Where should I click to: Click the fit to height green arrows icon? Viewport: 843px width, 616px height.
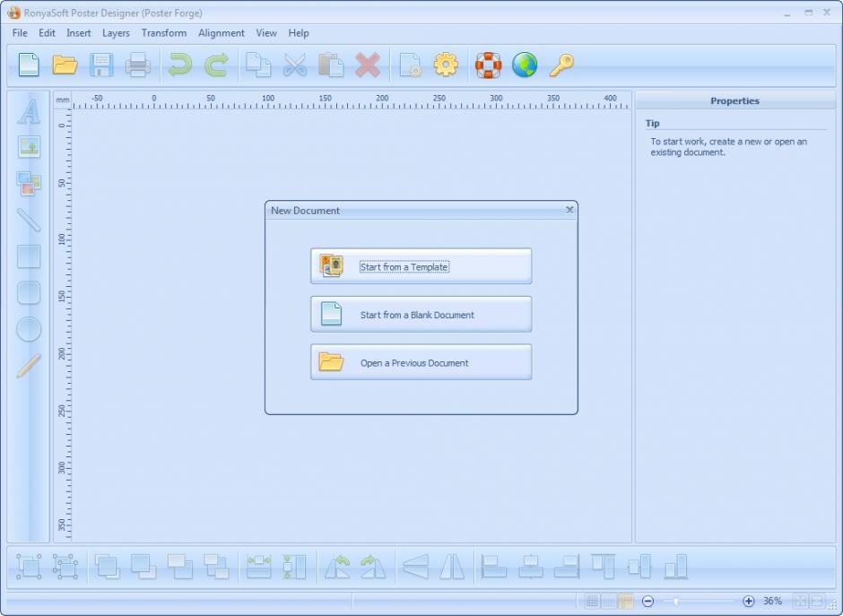295,567
